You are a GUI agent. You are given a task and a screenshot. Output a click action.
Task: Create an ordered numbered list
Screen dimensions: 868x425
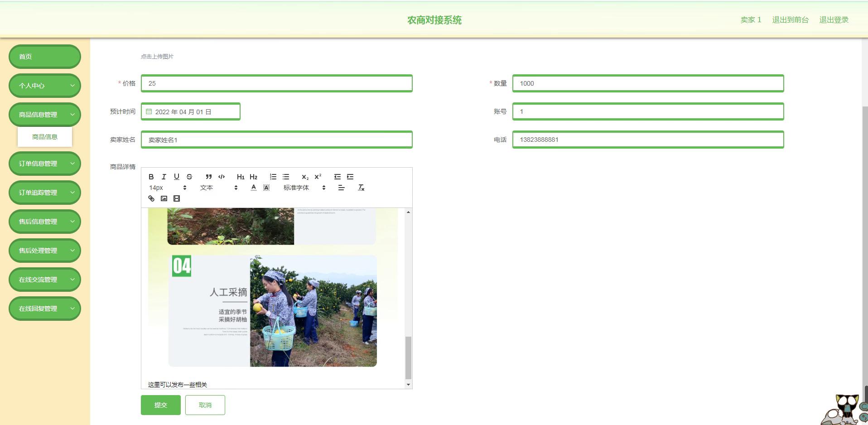[273, 177]
